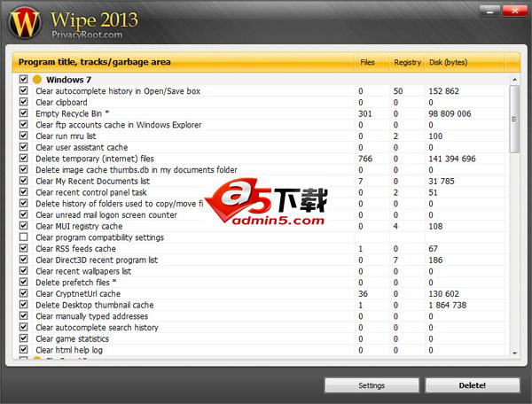532x404 pixels.
Task: Toggle the Clear RSS feeds cache checkbox
Action: click(23, 248)
